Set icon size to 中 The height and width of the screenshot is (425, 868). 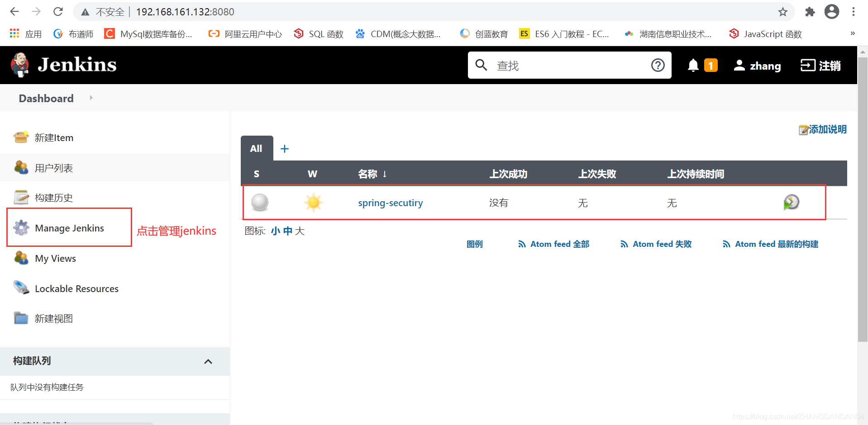tap(287, 231)
